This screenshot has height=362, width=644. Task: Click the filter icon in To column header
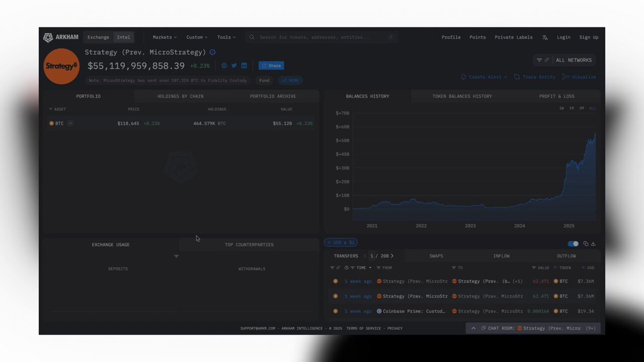point(454,268)
